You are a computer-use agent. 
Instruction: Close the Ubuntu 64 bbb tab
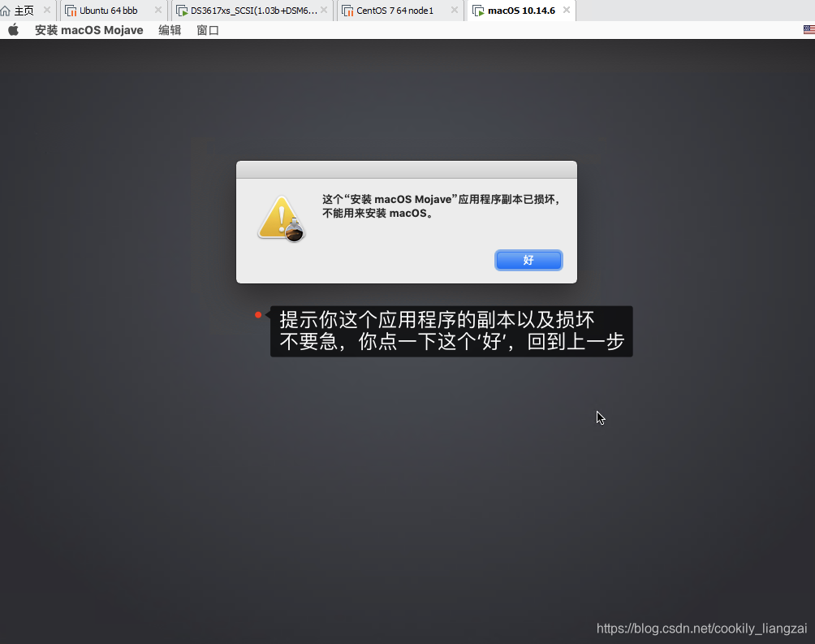tap(158, 10)
